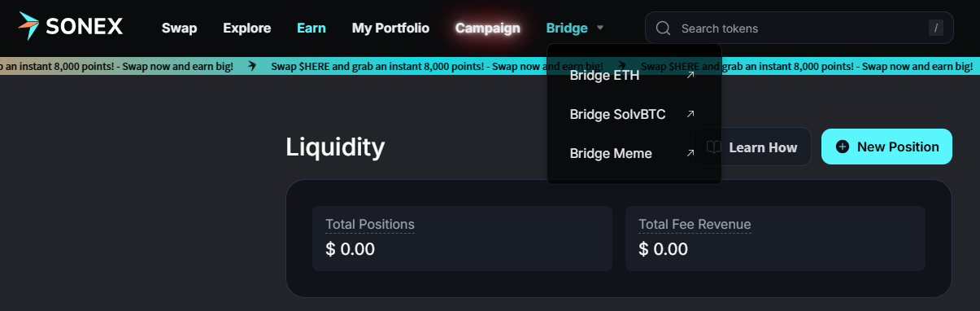The width and height of the screenshot is (980, 311).
Task: Click the slash shortcut badge in search
Action: [x=936, y=28]
